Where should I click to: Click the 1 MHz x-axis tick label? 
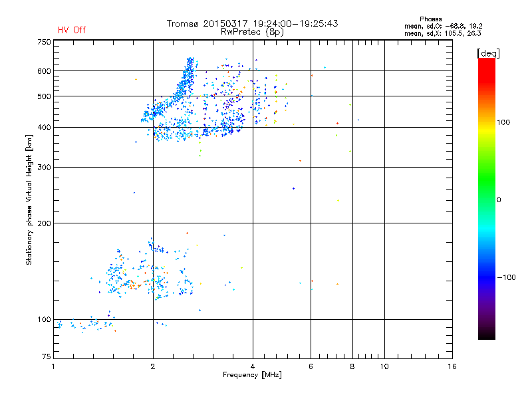pyautogui.click(x=53, y=366)
